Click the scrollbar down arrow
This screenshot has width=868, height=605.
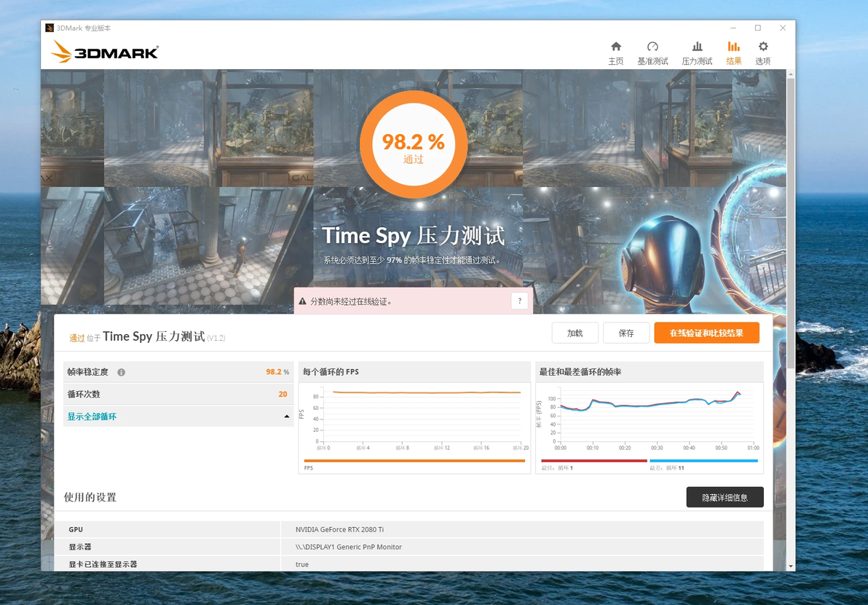tap(791, 566)
